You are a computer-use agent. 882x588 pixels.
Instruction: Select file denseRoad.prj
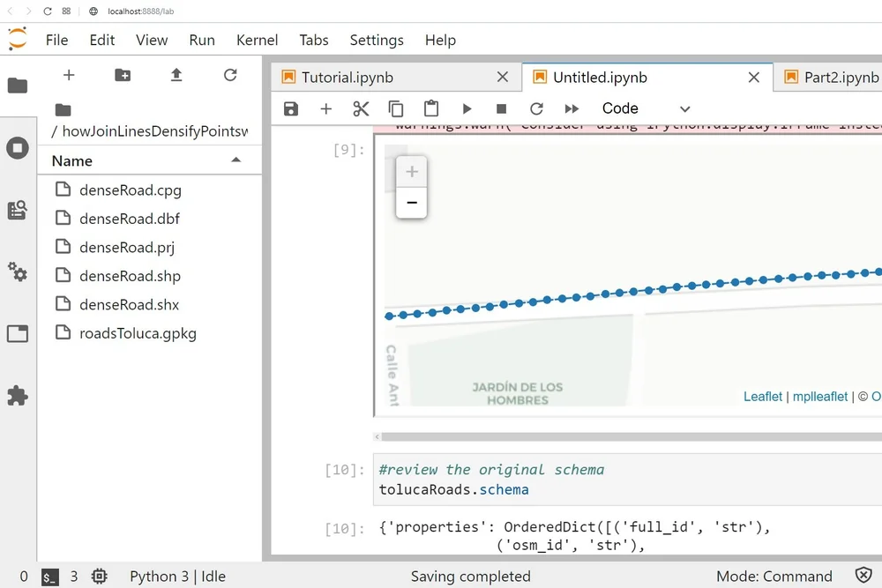click(x=149, y=247)
